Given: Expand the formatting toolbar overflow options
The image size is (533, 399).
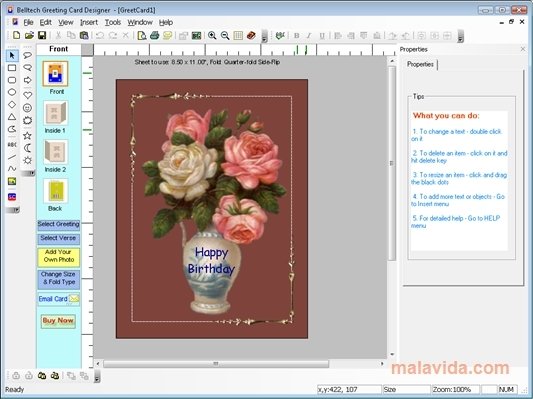Looking at the screenshot, I should tap(461, 36).
